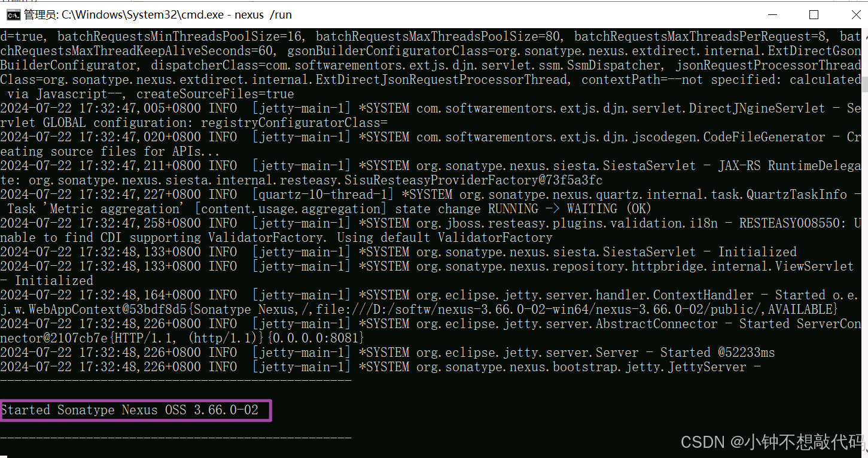Click timestamp '17:32:47,211+0800'

click(x=140, y=166)
